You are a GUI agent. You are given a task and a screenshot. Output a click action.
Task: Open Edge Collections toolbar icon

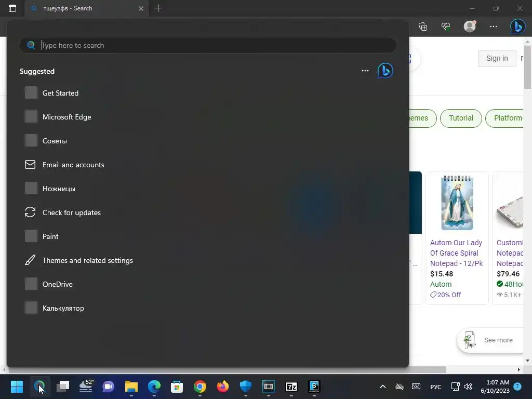423,26
